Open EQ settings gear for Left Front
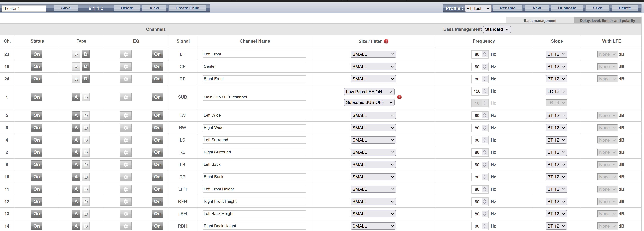Image resolution: width=644 pixels, height=231 pixels. (125, 54)
